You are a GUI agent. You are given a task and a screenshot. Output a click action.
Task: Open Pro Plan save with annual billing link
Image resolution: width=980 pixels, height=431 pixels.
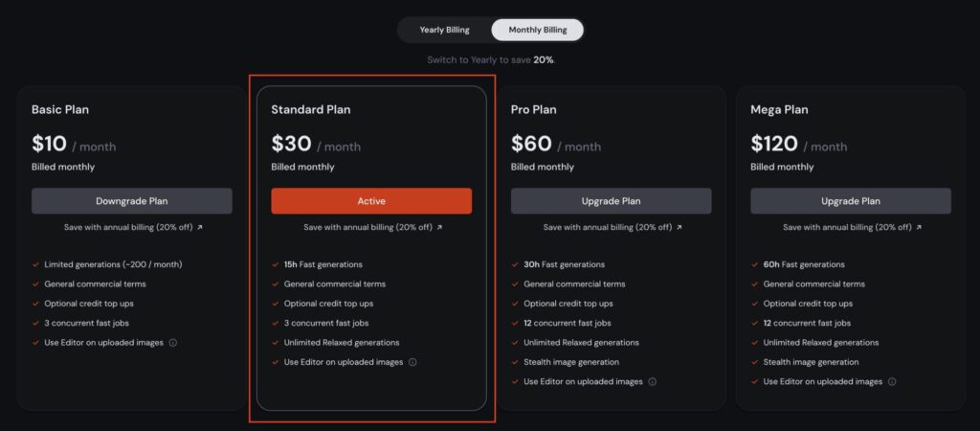tap(612, 227)
